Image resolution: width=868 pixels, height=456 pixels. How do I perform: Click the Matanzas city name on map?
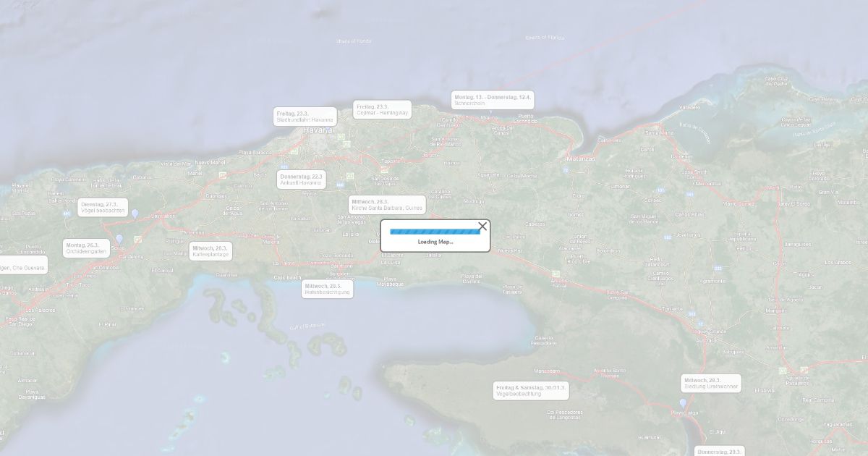pos(582,159)
